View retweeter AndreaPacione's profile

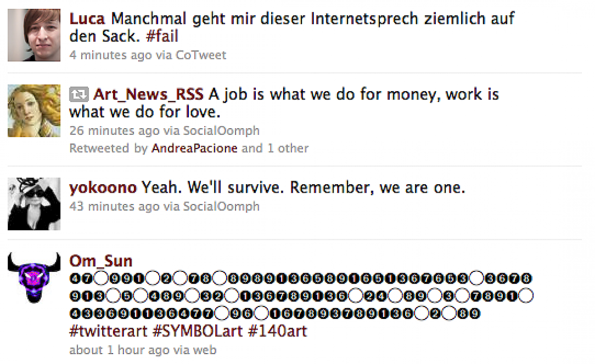tap(194, 148)
